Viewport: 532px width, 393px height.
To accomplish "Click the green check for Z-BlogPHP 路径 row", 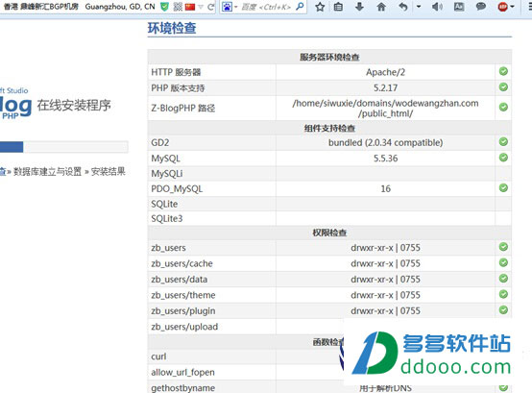I will [503, 108].
